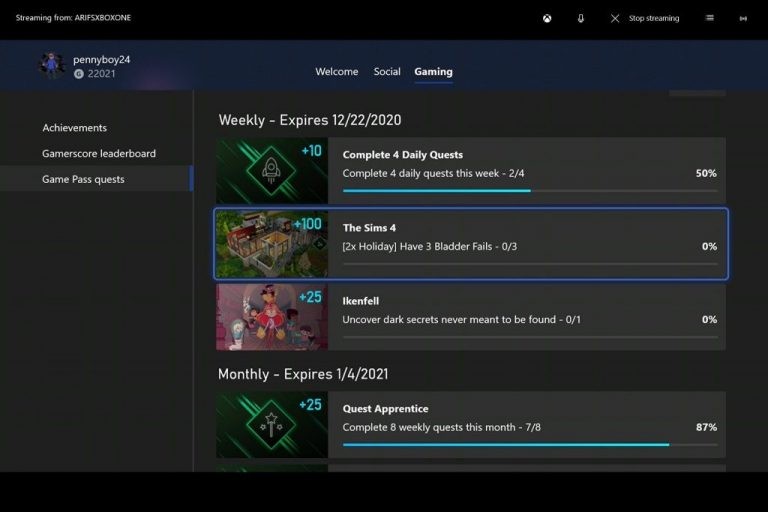
Task: Switch to the Welcome tab
Action: tap(336, 72)
